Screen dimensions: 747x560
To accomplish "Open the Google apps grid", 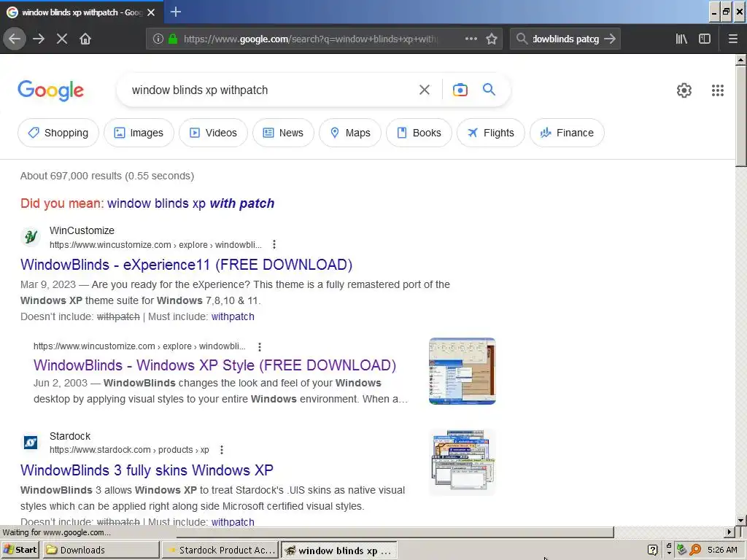I will (x=718, y=90).
